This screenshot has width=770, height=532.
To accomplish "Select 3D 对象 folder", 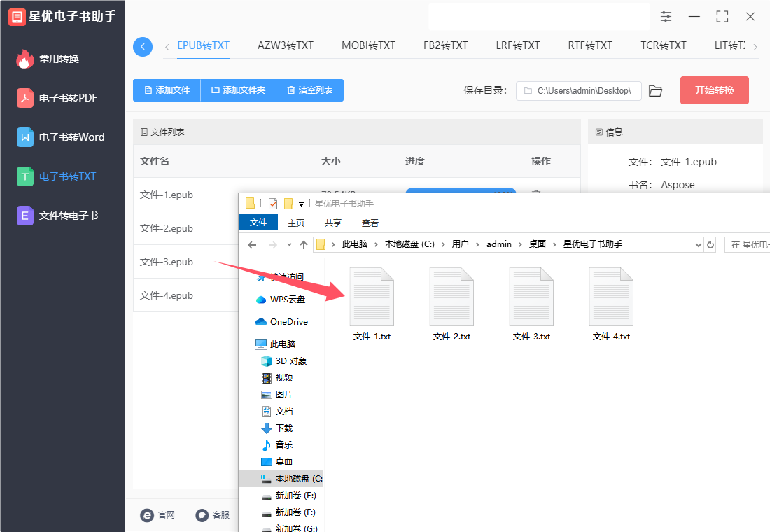I will click(283, 361).
